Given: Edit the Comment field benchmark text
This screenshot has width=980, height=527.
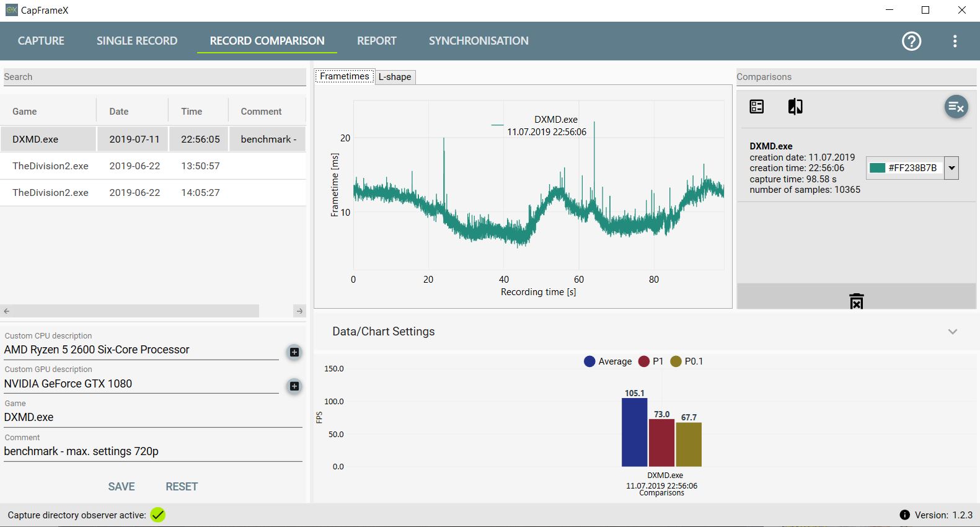Looking at the screenshot, I should pyautogui.click(x=152, y=451).
